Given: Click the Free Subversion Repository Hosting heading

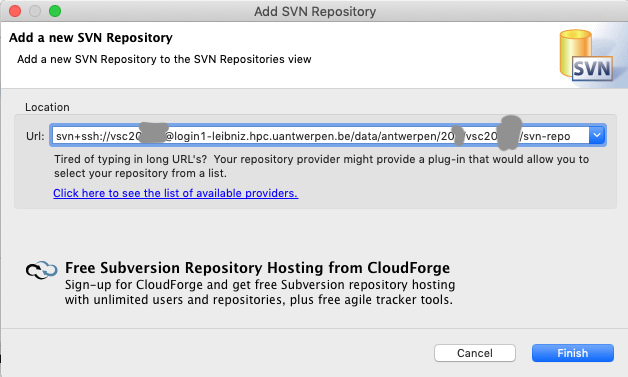Looking at the screenshot, I should pos(258,268).
